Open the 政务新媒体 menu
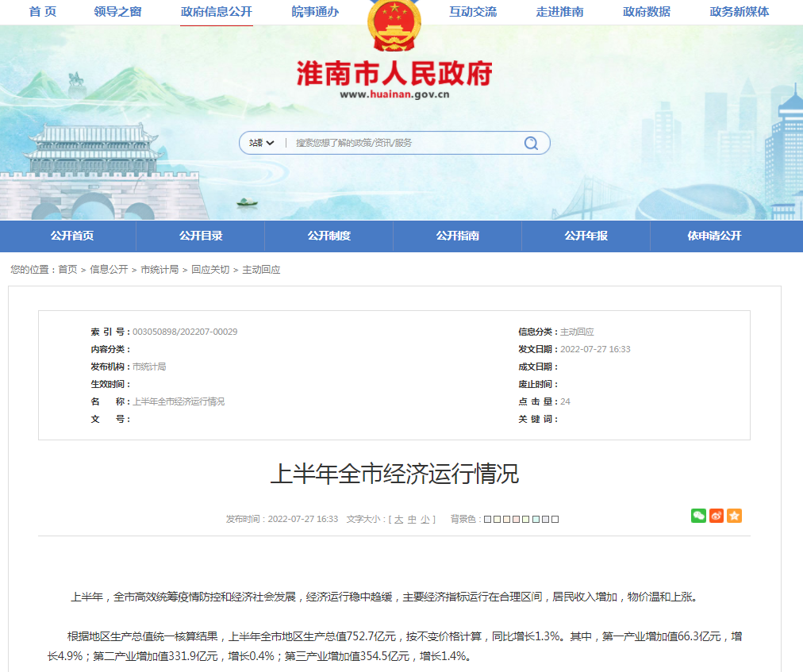 point(739,13)
